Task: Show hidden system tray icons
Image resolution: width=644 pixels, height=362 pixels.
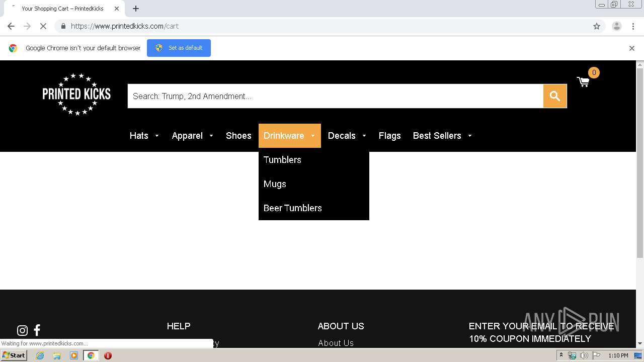Action: click(561, 355)
